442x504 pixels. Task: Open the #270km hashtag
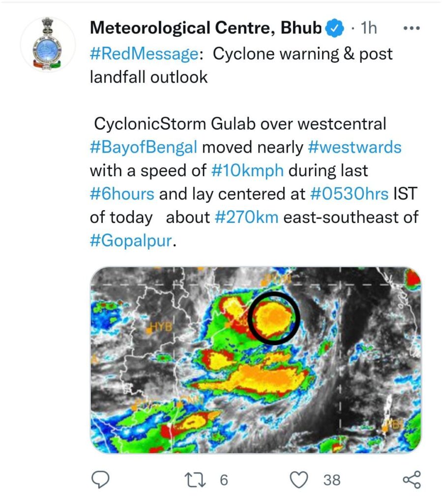pos(246,217)
